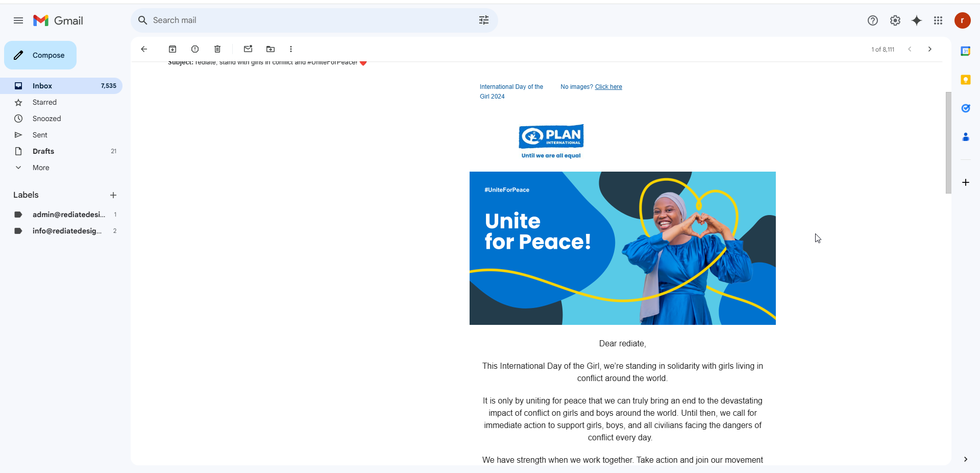
Task: Click the 'Click here' images link
Action: coord(608,87)
